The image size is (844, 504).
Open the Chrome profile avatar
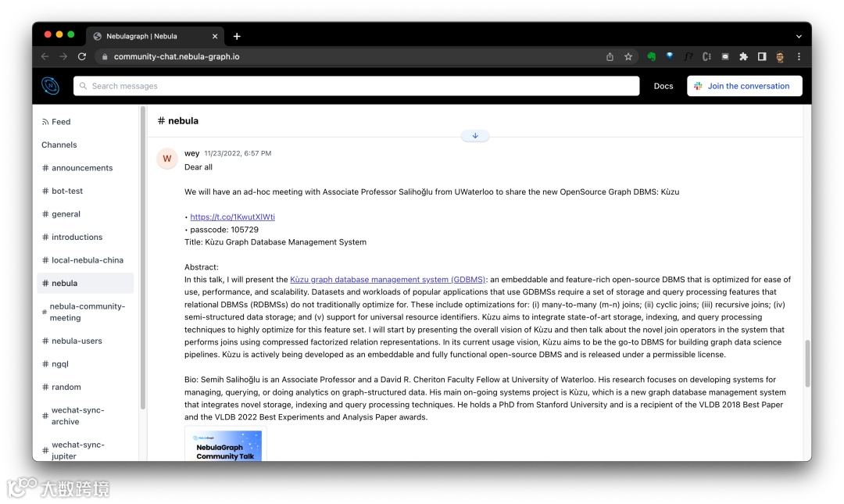[x=780, y=56]
